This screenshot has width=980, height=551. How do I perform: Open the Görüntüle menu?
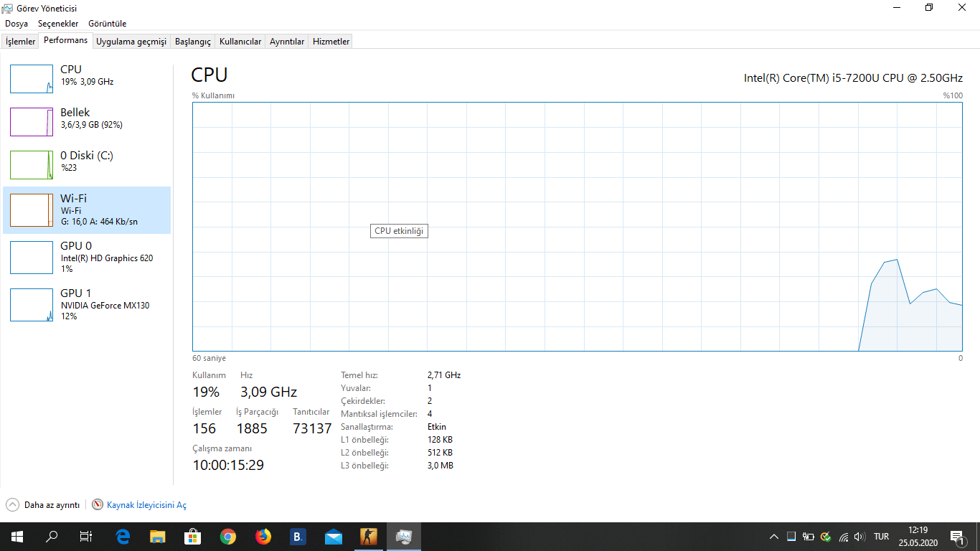point(108,24)
